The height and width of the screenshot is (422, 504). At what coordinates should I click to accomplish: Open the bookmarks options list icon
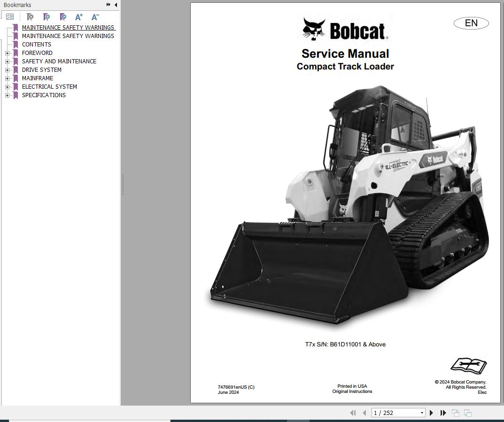click(10, 17)
